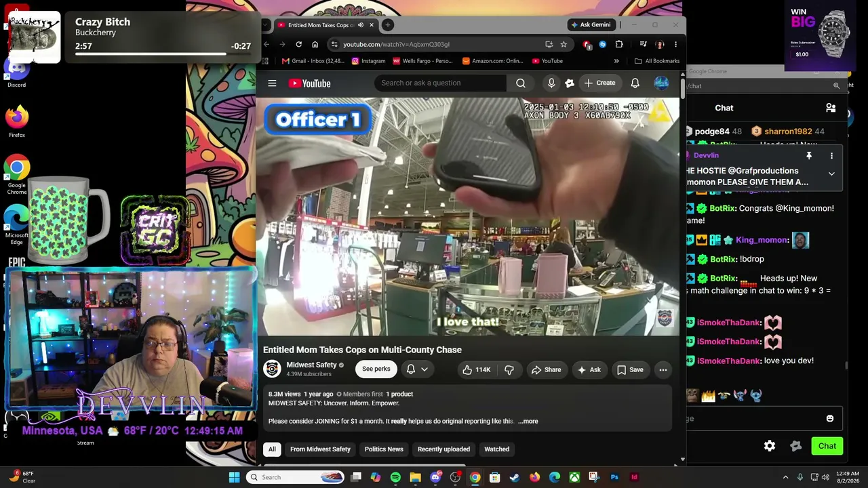Open the YouTube AI ask sparkle icon

570,83
